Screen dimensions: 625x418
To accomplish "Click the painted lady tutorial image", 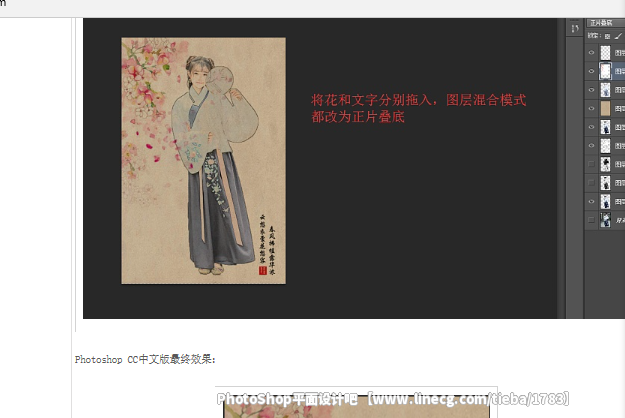I will point(204,161).
